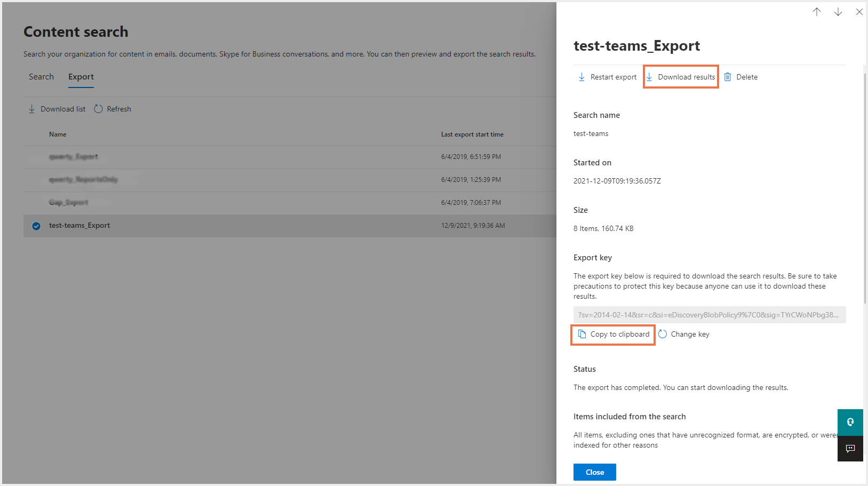
Task: Switch to the Search tab
Action: [x=41, y=77]
